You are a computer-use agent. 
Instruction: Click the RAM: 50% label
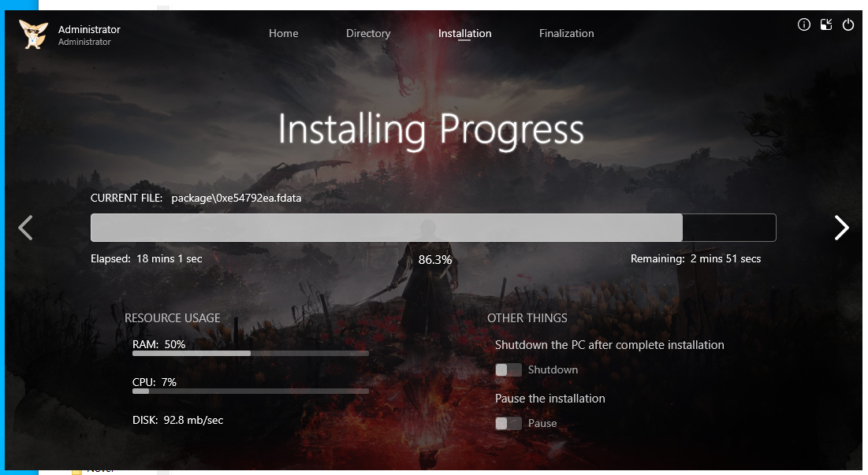[x=159, y=344]
